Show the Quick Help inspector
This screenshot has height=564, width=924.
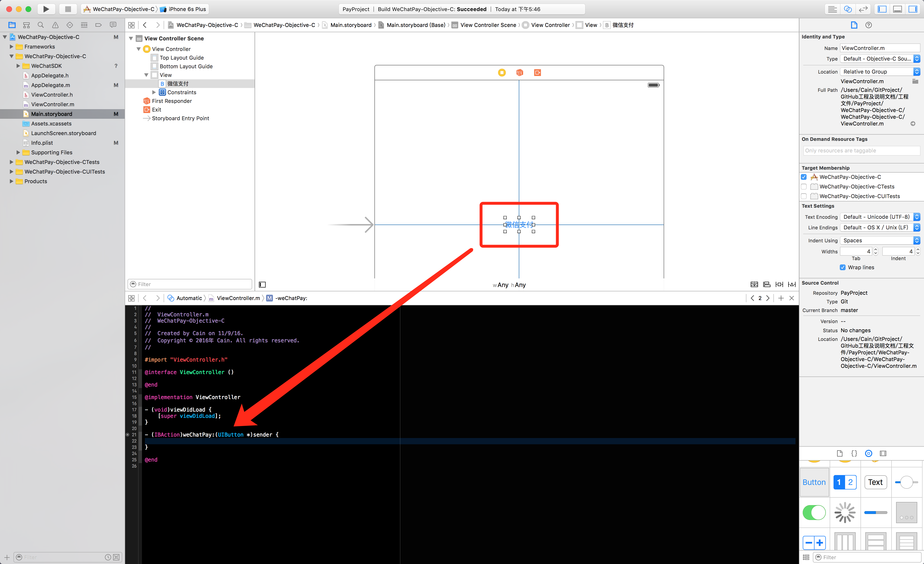[868, 25]
